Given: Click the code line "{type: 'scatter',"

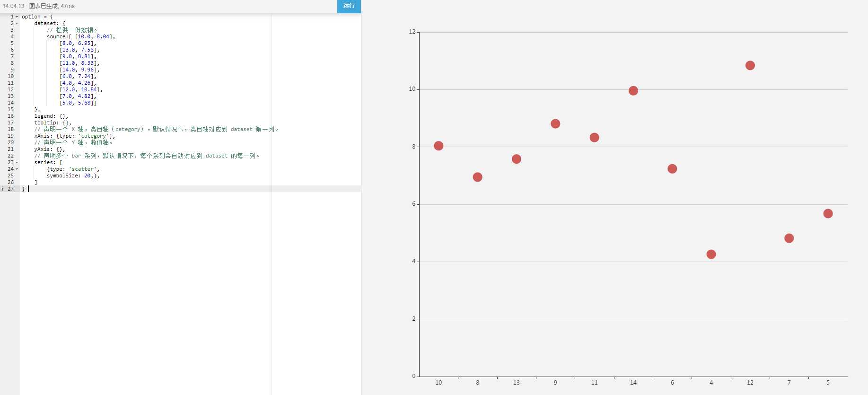Looking at the screenshot, I should (x=73, y=169).
